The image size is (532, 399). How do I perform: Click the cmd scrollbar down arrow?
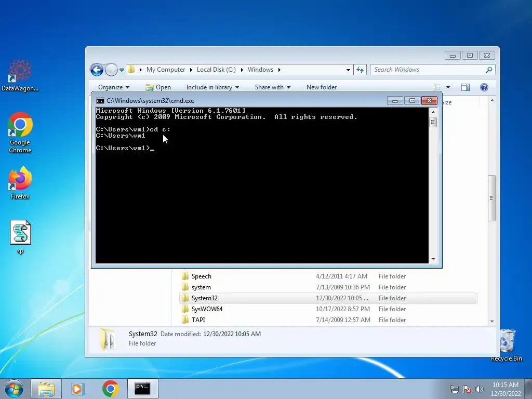click(433, 259)
